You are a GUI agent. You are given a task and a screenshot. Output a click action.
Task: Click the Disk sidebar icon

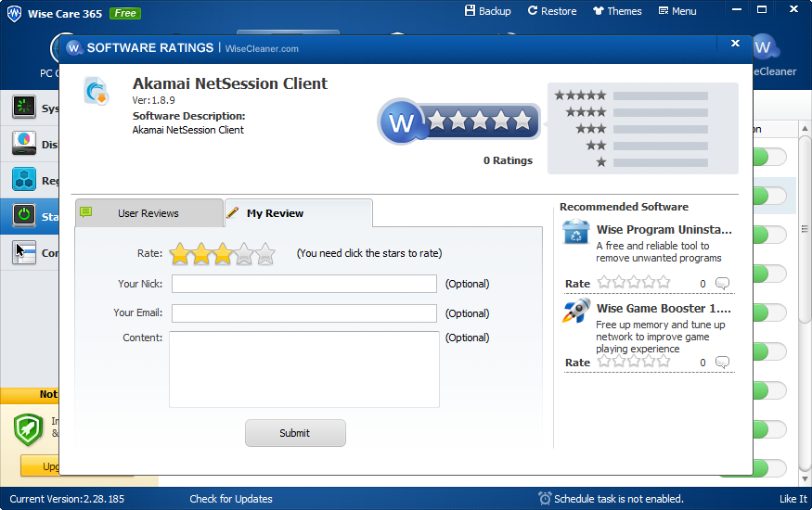[x=24, y=144]
